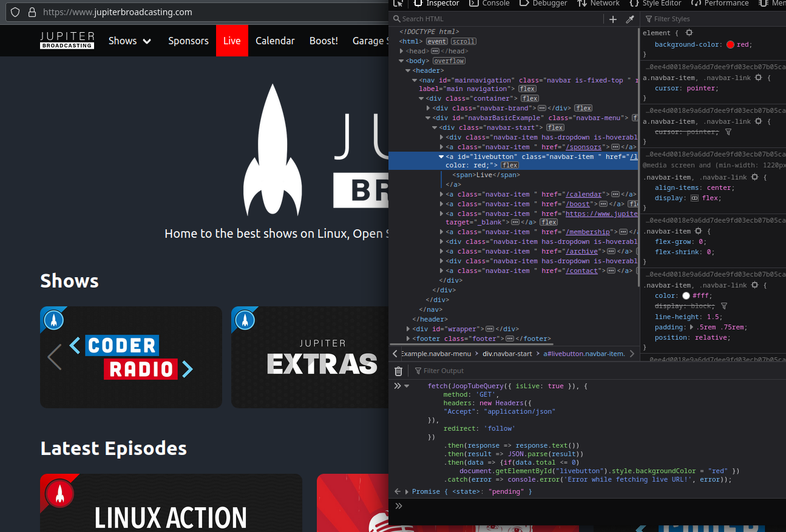Open the Jupiter Extras show card

click(x=310, y=357)
